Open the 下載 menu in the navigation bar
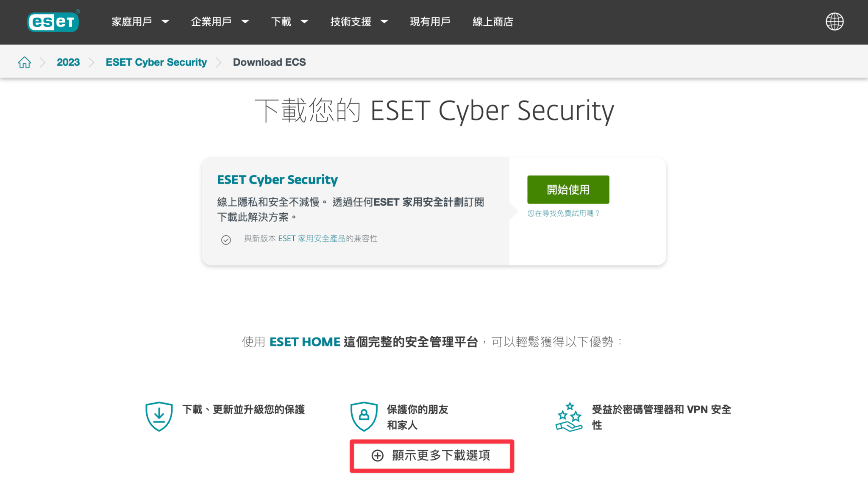Screen dimensions: 868x480 point(281,22)
